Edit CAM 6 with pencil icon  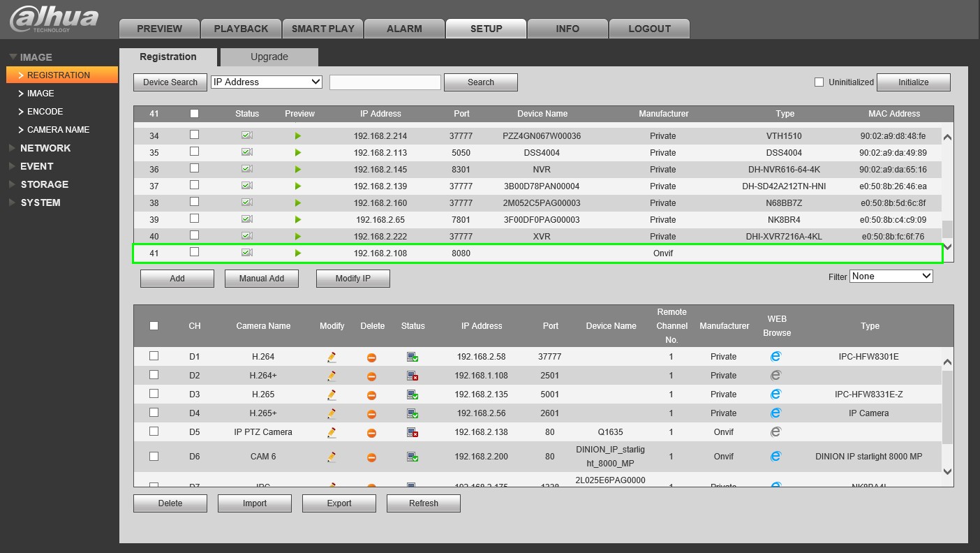[332, 457]
